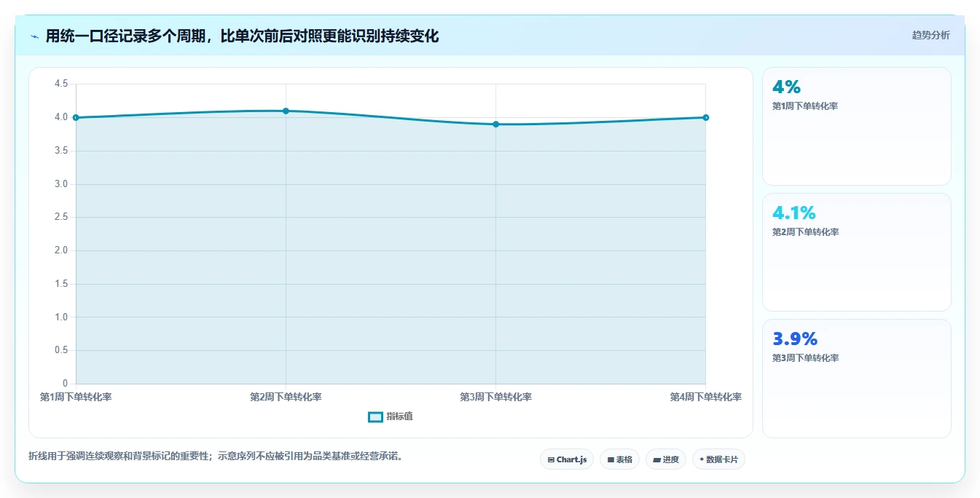Click the x-axis label 第1周下单转化率
Viewport: 980px width, 498px height.
[x=76, y=397]
